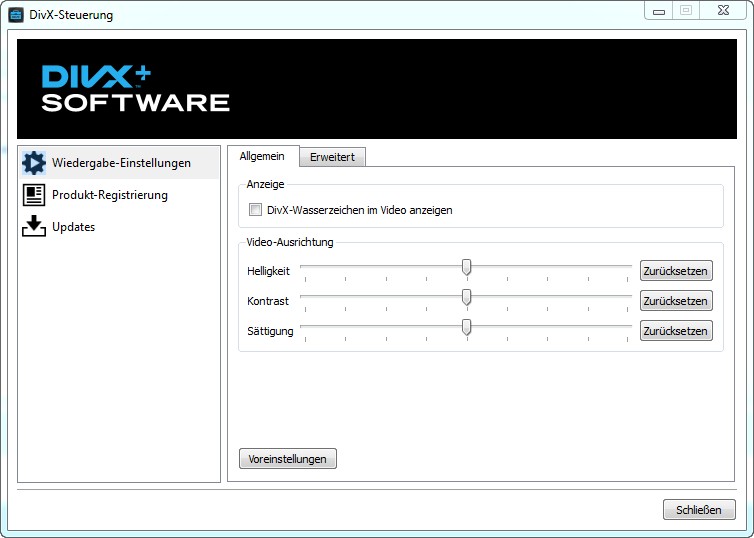Click the DivX+ Software logo banner
Screen dimensions: 754x538
377,89
